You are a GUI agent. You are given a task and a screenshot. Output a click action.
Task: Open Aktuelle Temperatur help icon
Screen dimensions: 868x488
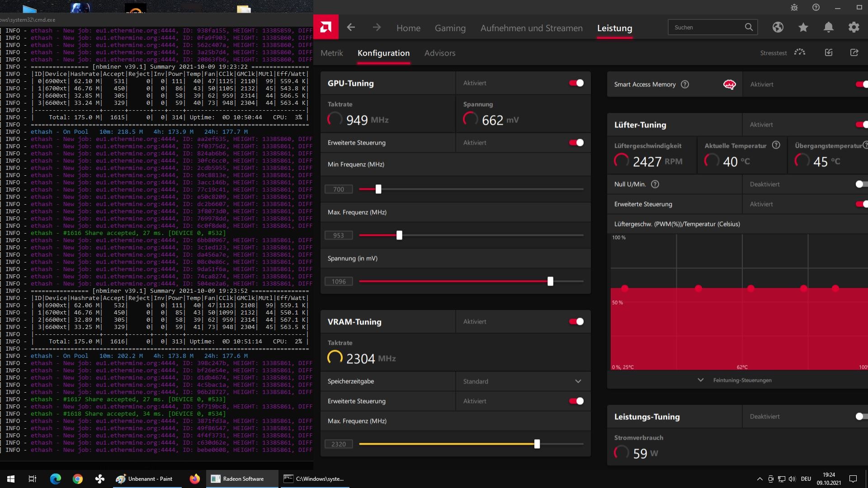(776, 145)
